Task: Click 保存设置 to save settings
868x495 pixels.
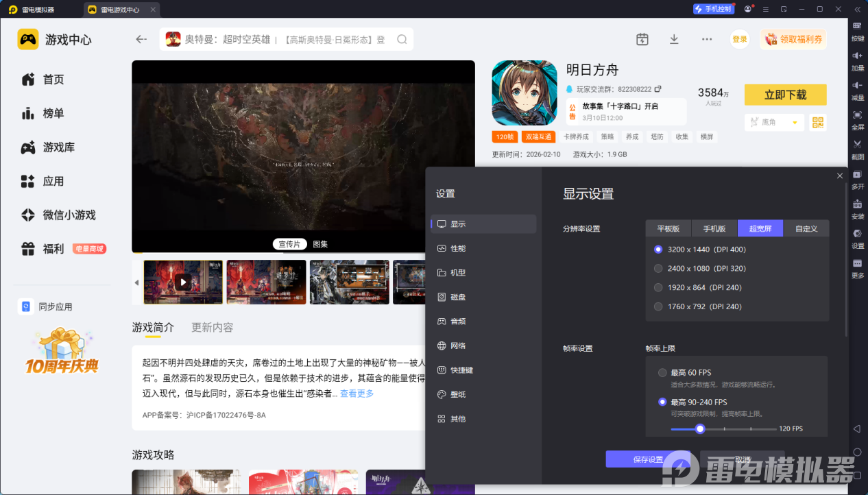Action: [648, 459]
